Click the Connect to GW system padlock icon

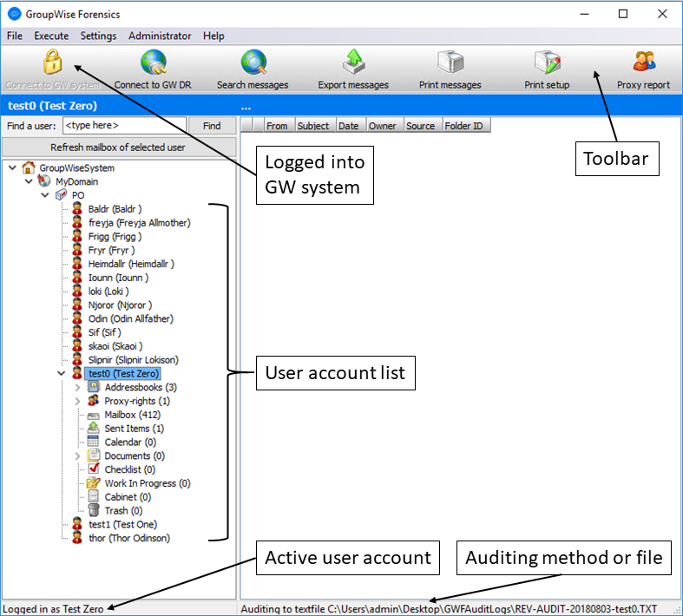click(52, 62)
